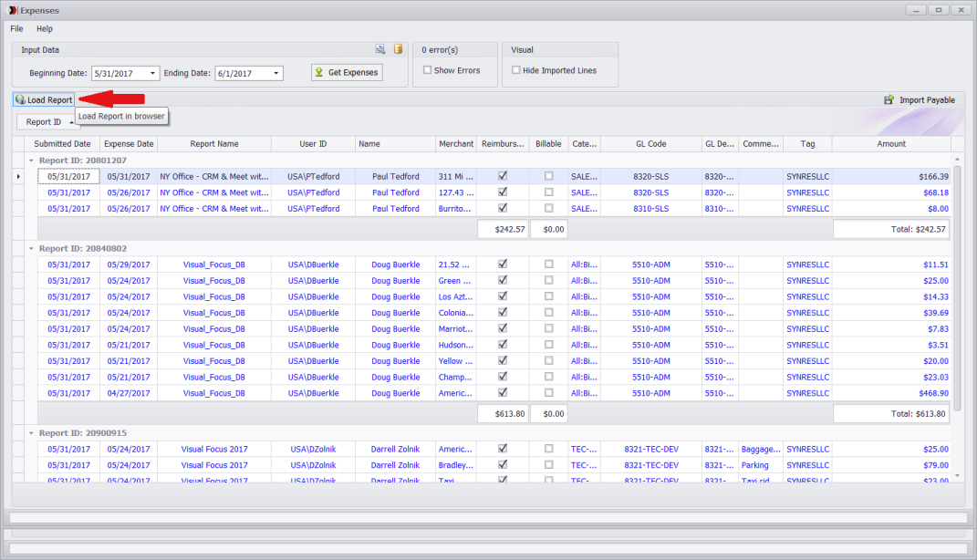The height and width of the screenshot is (560, 977).
Task: Click the Import Payable disk icon
Action: [x=889, y=100]
